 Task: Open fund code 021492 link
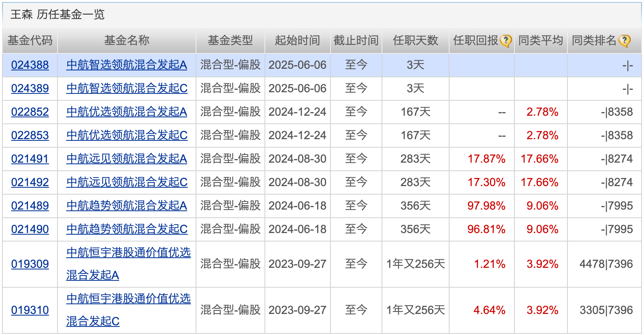click(x=30, y=182)
